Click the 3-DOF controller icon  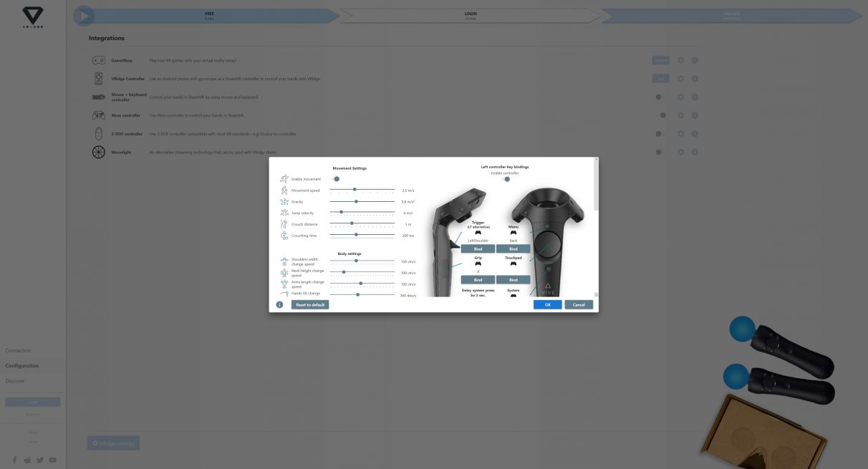pyautogui.click(x=99, y=134)
